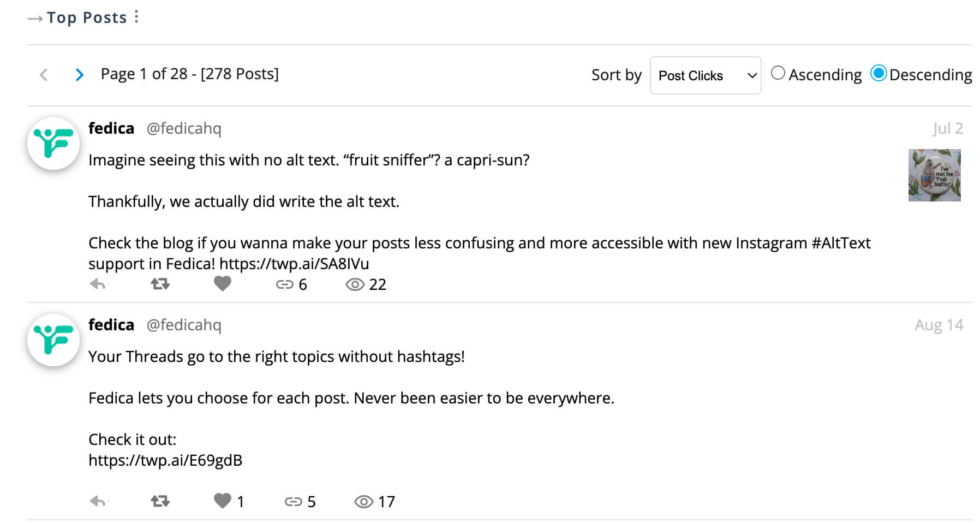The height and width of the screenshot is (523, 980).
Task: Click the fedica avatar on Aug 14 post
Action: click(53, 340)
